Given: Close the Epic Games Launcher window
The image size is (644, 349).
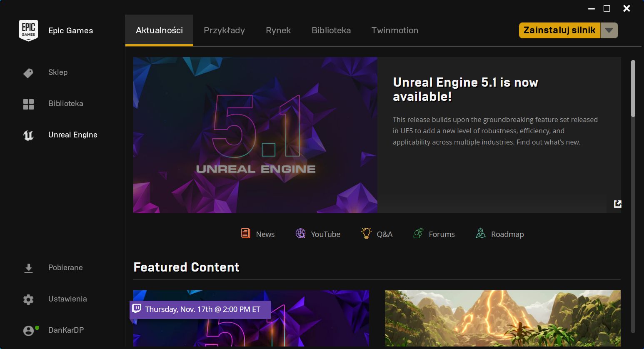Looking at the screenshot, I should click(x=627, y=8).
